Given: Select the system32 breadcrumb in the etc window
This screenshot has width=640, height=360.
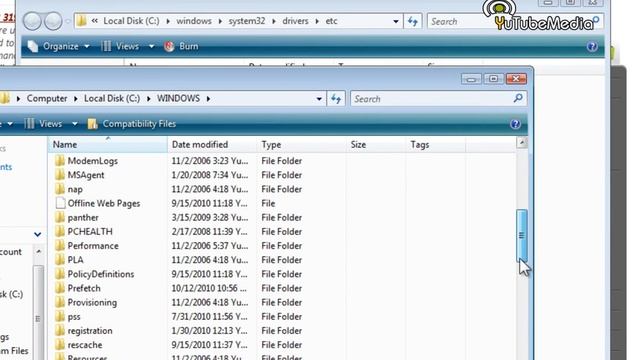Looking at the screenshot, I should [x=247, y=21].
